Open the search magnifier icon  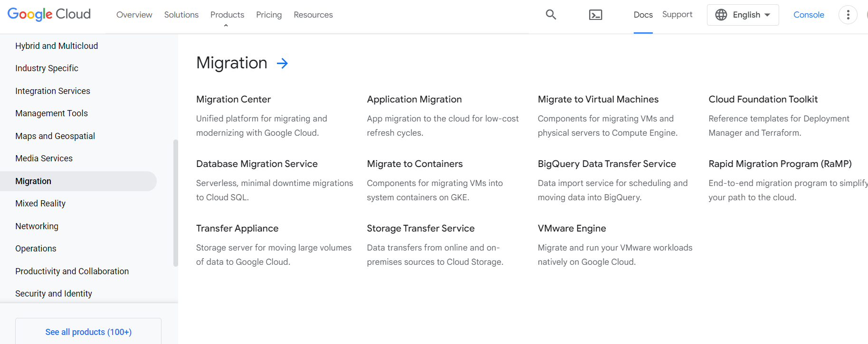(x=551, y=15)
